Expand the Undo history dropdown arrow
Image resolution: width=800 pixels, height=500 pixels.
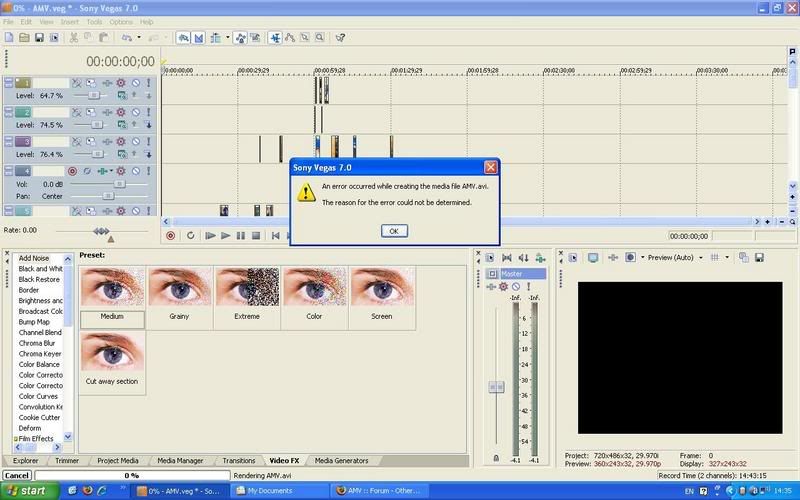(139, 37)
